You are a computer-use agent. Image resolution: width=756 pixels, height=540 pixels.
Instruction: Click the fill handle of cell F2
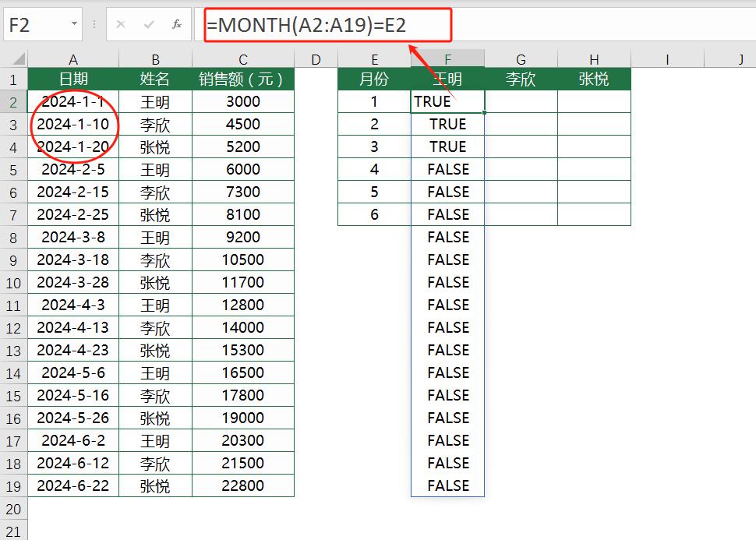click(484, 113)
